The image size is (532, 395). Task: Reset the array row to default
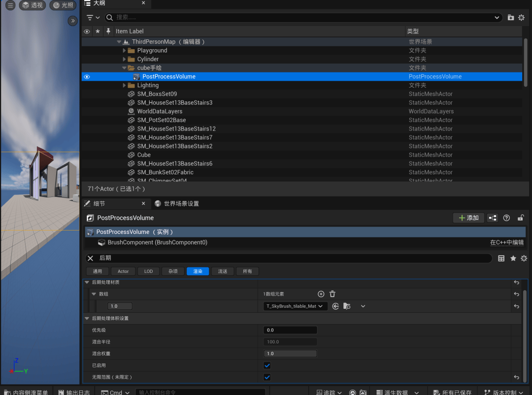[x=516, y=294]
